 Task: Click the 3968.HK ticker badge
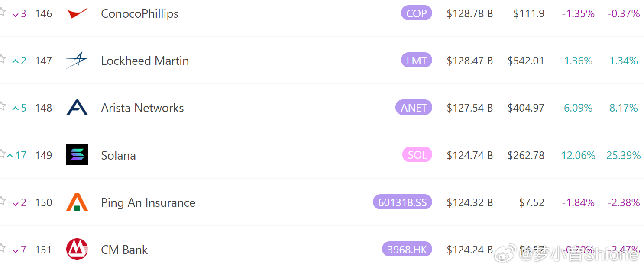click(407, 249)
